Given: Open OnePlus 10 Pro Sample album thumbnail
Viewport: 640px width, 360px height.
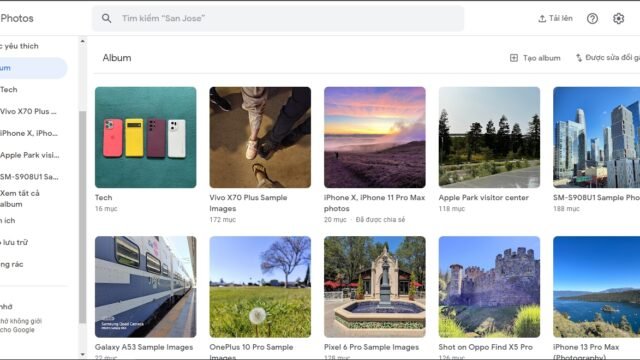Looking at the screenshot, I should click(260, 287).
